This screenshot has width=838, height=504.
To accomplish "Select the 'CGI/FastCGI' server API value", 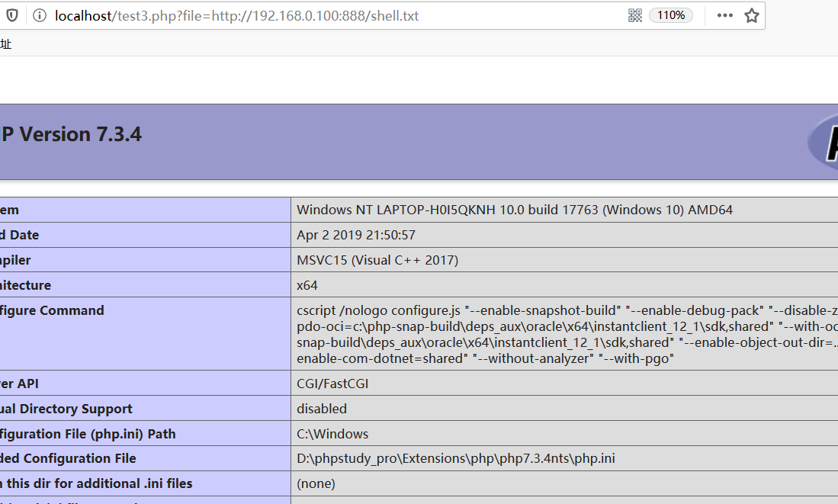I will [332, 384].
